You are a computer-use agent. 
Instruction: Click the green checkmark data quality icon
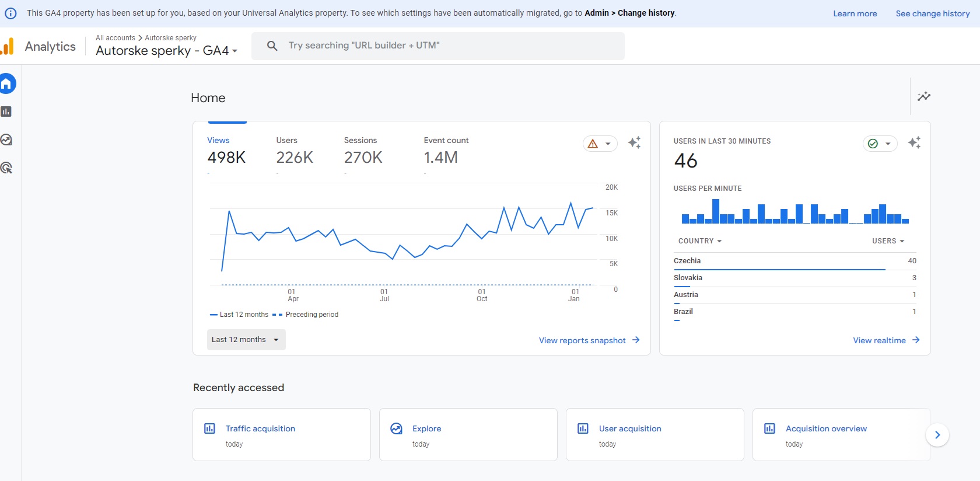point(873,144)
